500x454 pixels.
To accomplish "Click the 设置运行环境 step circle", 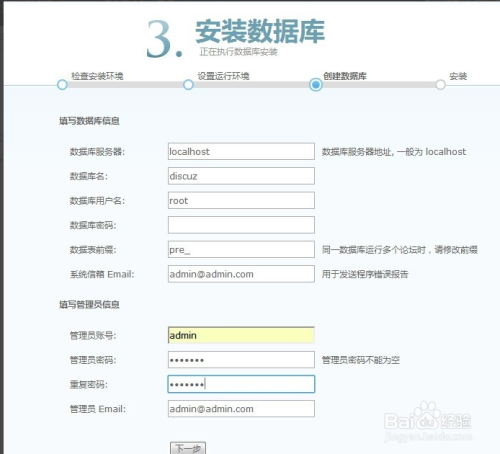I will pos(188,85).
